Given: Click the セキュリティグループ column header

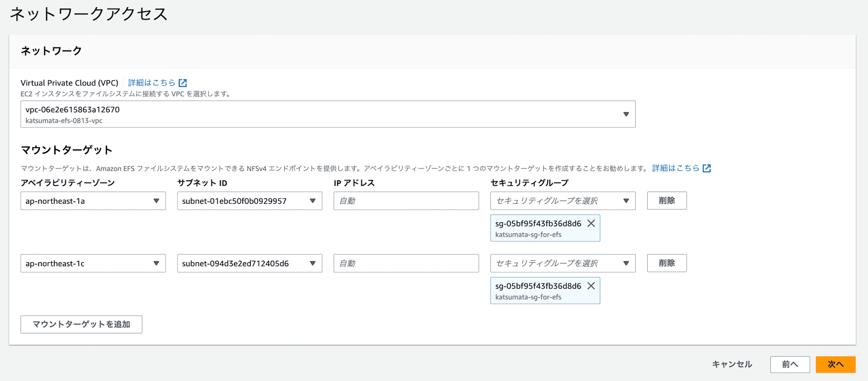Looking at the screenshot, I should tap(529, 183).
